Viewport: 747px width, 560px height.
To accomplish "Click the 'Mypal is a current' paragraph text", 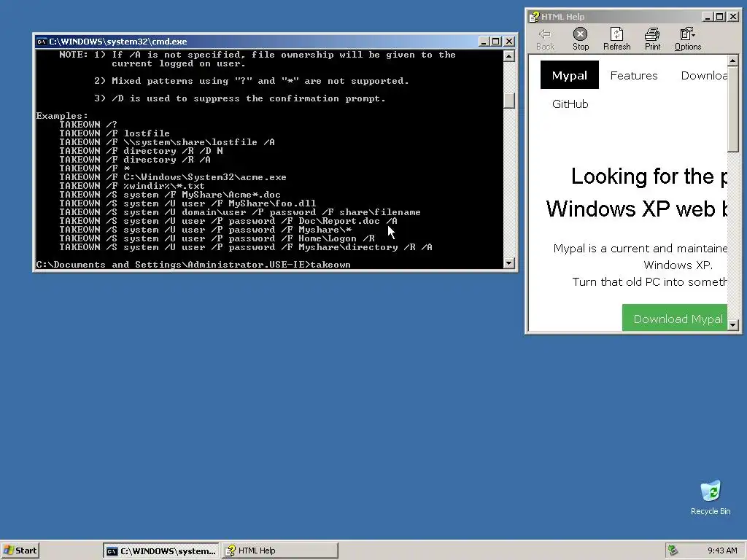I will 640,248.
